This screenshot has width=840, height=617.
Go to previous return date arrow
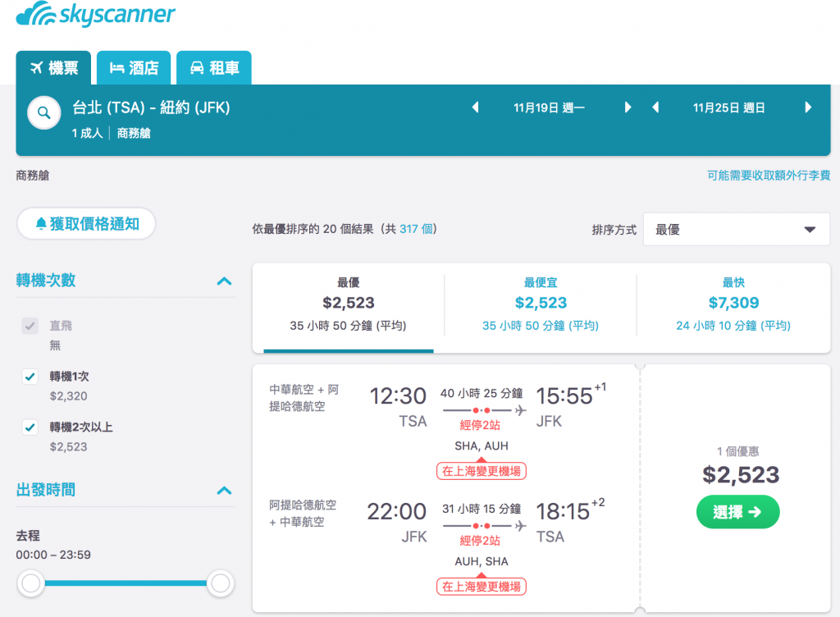pos(655,107)
